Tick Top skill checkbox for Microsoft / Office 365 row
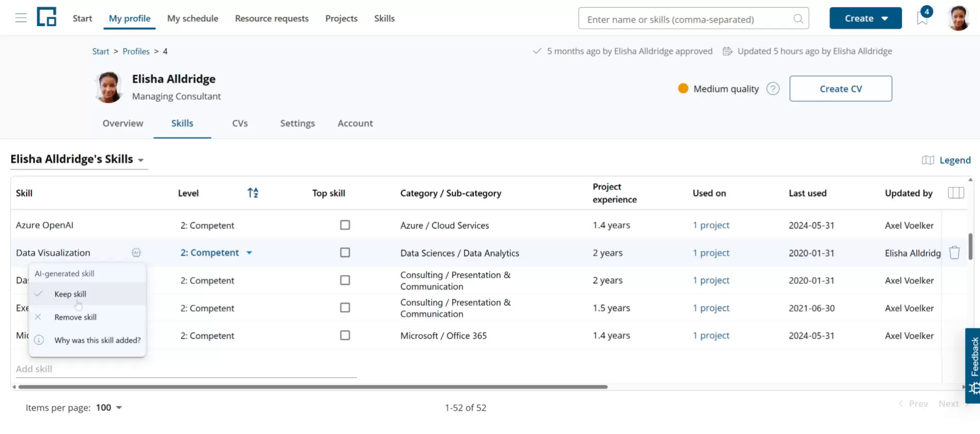The height and width of the screenshot is (434, 980). click(345, 335)
